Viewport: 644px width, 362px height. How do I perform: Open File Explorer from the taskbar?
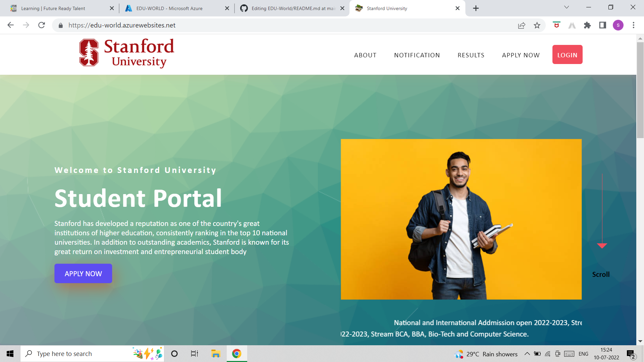[215, 354]
